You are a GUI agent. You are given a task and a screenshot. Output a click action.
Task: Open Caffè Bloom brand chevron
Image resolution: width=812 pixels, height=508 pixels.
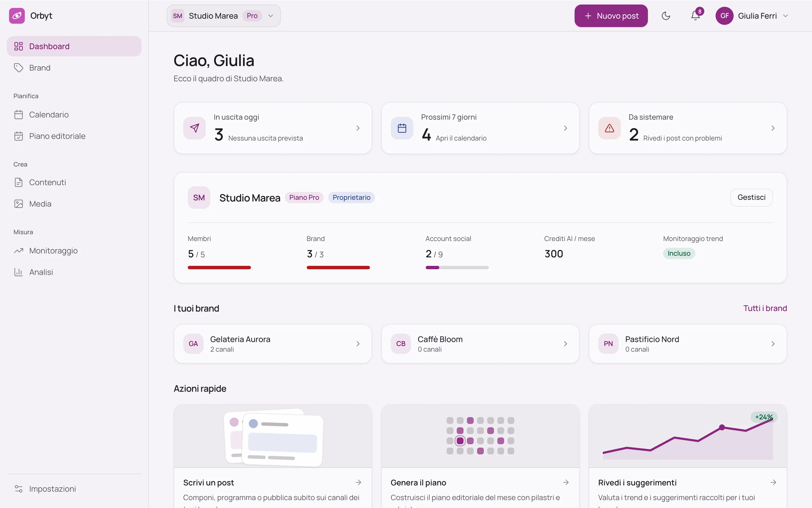(565, 344)
